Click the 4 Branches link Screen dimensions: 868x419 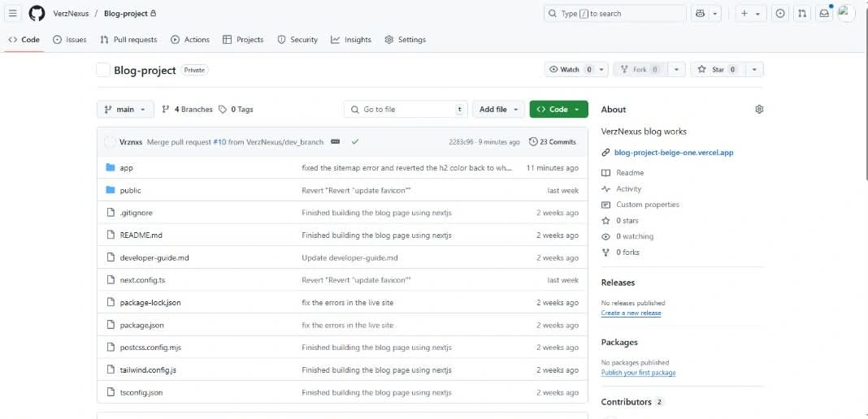(x=187, y=110)
